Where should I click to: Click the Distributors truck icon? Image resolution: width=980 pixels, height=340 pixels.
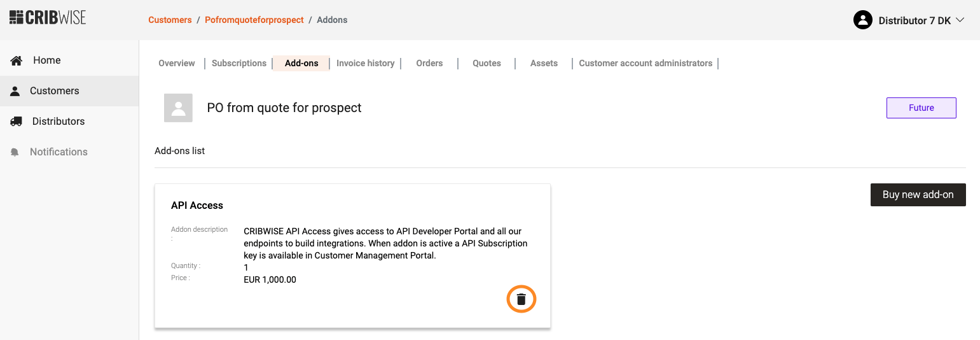17,122
